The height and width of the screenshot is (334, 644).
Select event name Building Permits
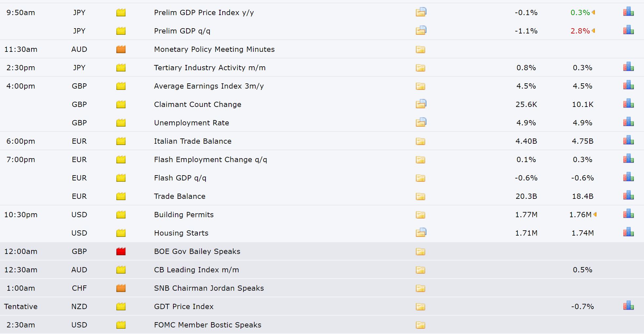[184, 215]
